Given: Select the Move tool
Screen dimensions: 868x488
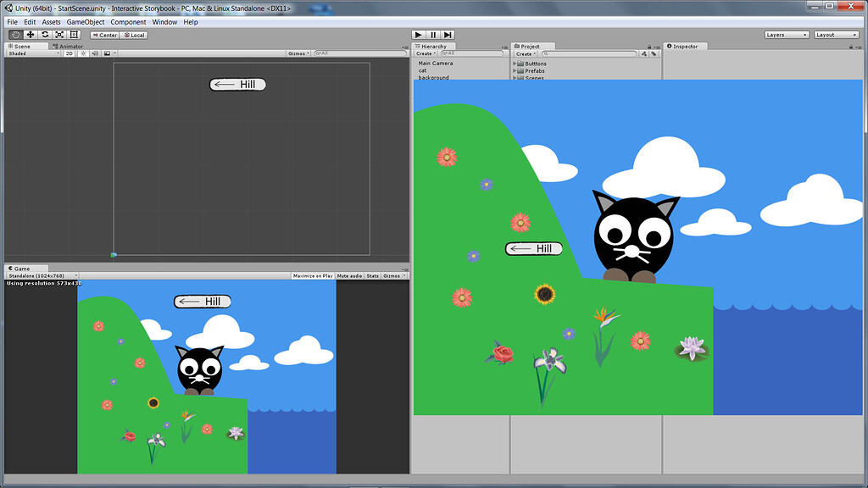Looking at the screenshot, I should pyautogui.click(x=30, y=35).
